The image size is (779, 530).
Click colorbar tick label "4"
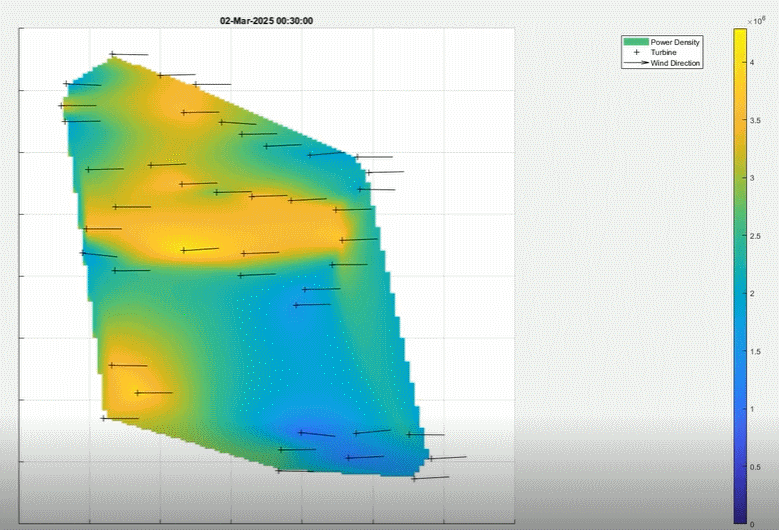pos(752,63)
